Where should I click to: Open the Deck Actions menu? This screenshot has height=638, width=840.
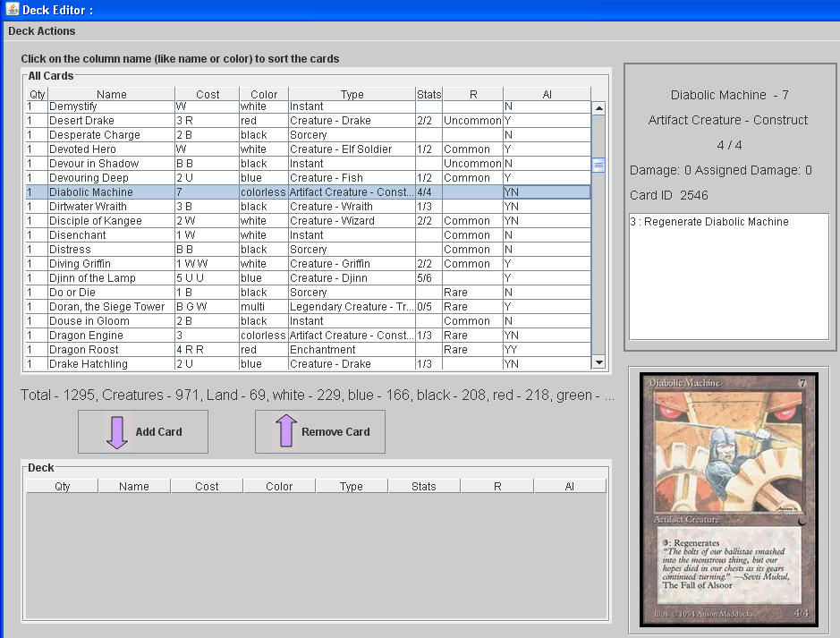pos(42,31)
